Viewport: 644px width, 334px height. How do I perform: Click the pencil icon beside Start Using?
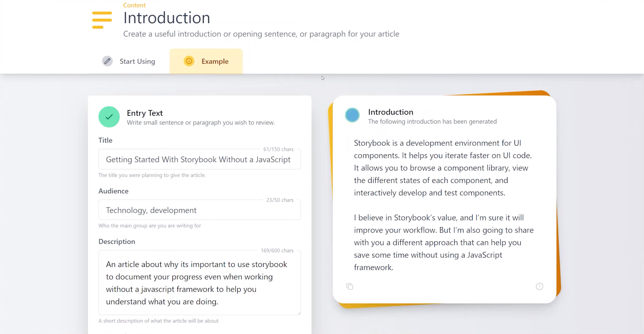pos(107,61)
